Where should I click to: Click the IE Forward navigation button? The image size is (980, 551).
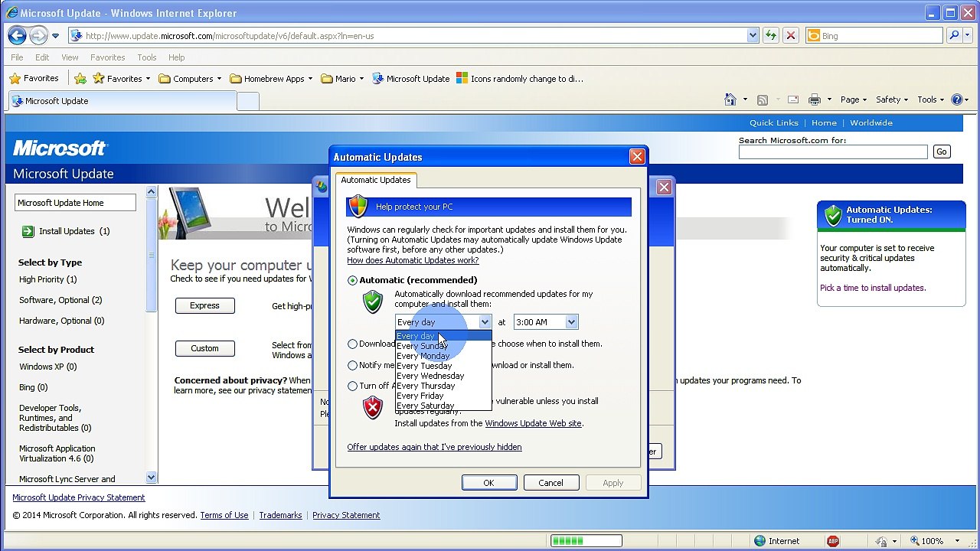(38, 35)
